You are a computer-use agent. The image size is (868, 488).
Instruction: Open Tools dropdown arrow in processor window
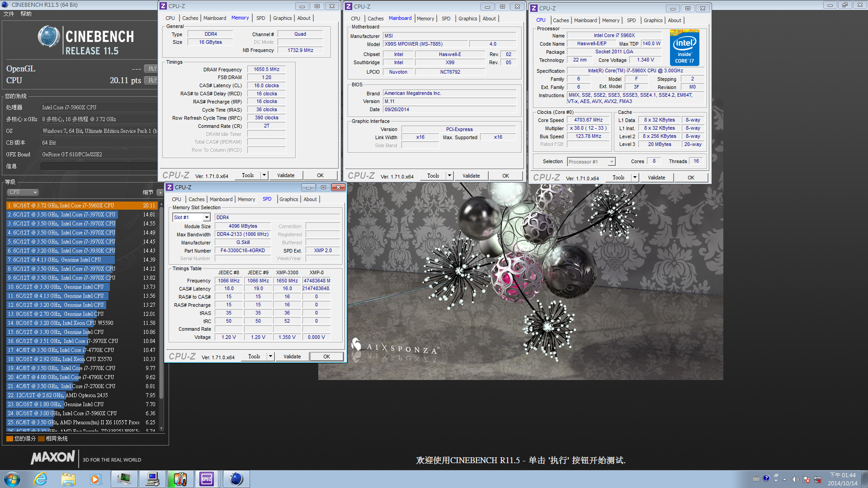click(635, 178)
